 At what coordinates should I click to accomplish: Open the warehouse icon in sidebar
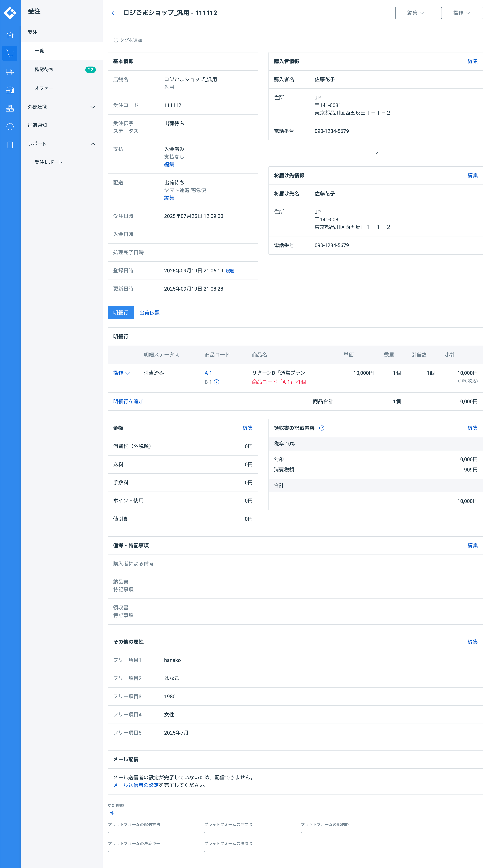[10, 90]
